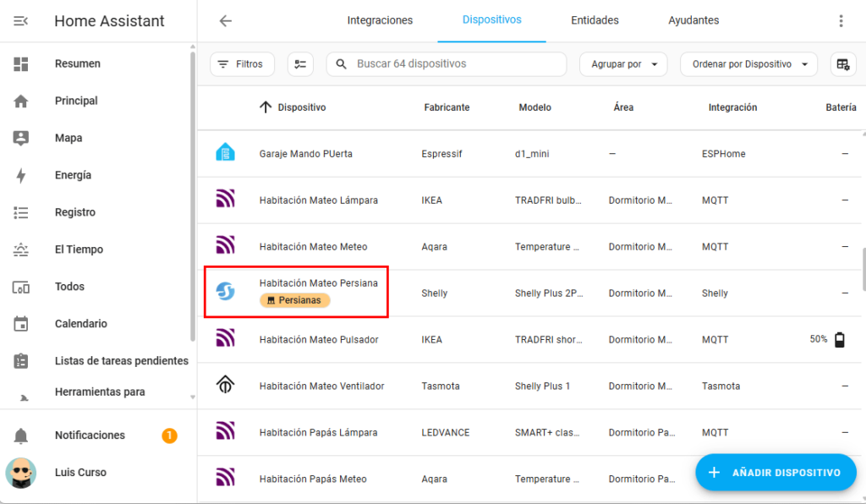Click the Persianas label chip
The image size is (866, 504).
[294, 300]
